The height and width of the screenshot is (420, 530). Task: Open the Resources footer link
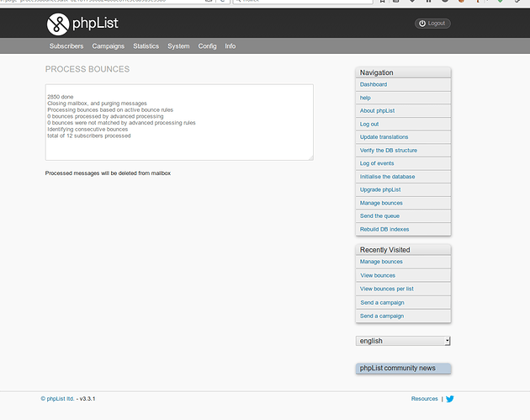[425, 399]
